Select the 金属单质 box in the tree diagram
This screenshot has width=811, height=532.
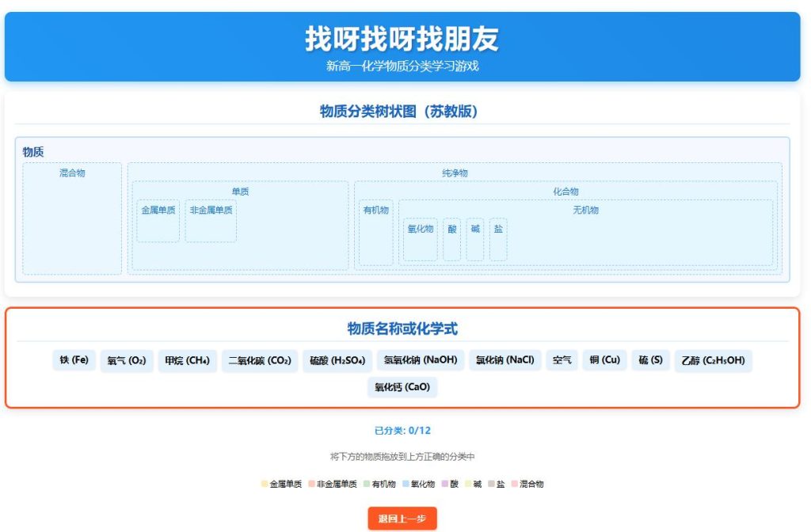pyautogui.click(x=158, y=220)
